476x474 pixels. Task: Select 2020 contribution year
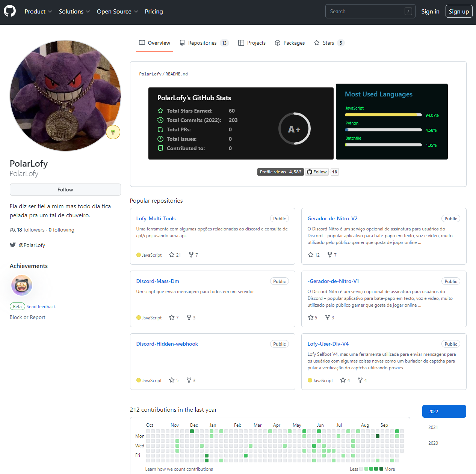(x=433, y=443)
